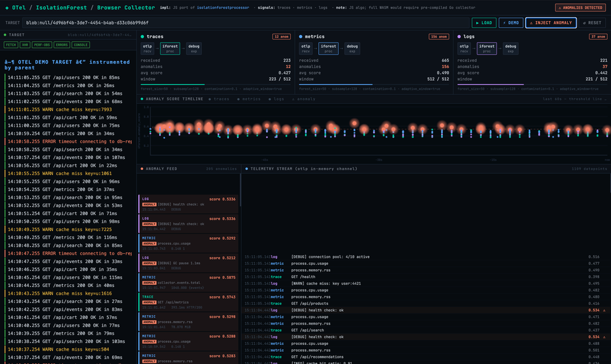Click 'OTEL DEMO TARGET' instrumented header
Screen dimensions: 611x364
(67, 65)
